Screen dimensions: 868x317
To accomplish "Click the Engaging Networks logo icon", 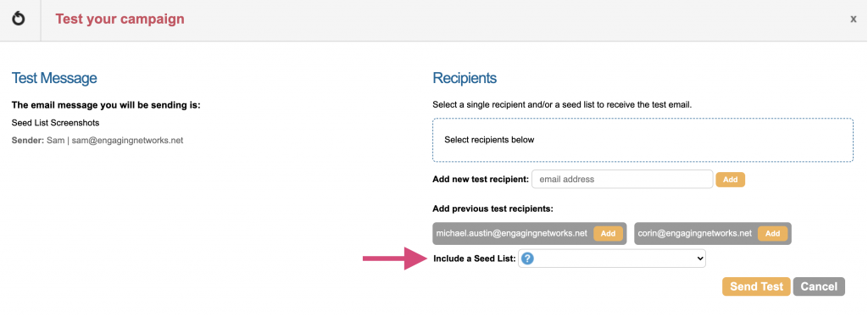I will click(x=19, y=19).
